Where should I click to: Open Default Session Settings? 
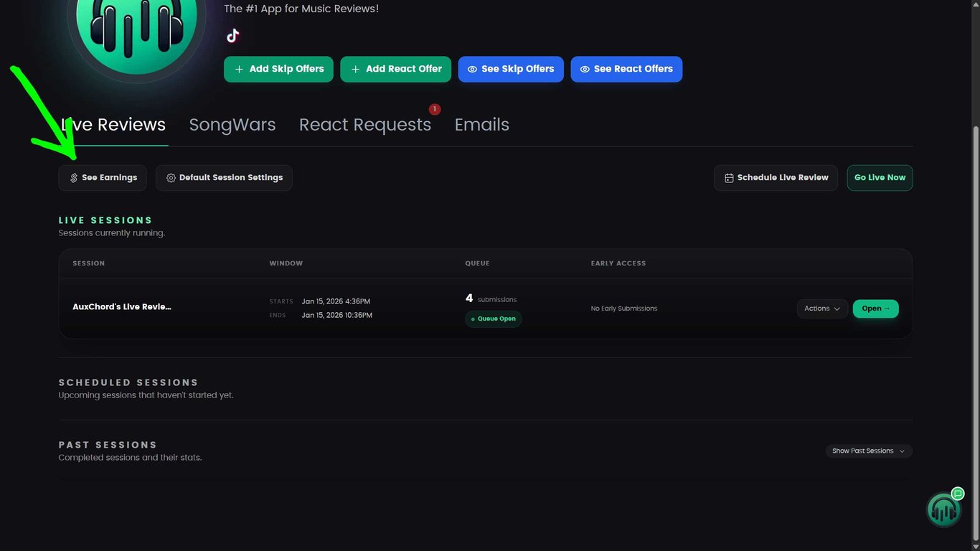click(224, 178)
